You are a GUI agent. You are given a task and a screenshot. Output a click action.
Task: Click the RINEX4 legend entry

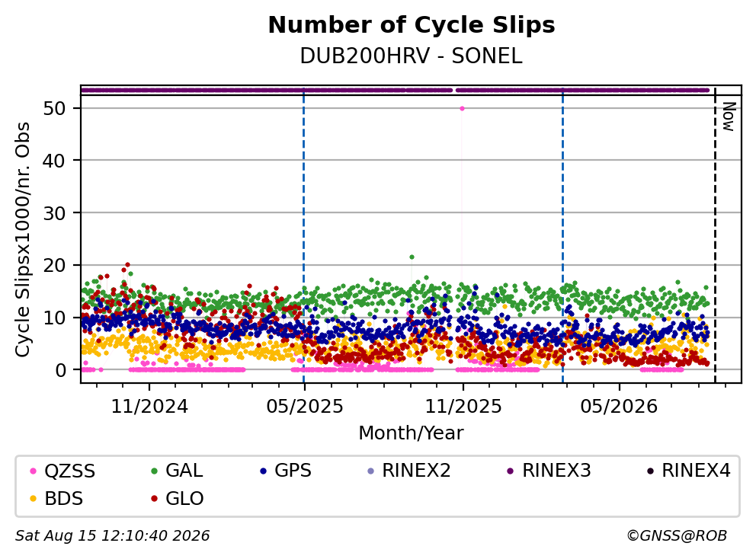pos(688,471)
